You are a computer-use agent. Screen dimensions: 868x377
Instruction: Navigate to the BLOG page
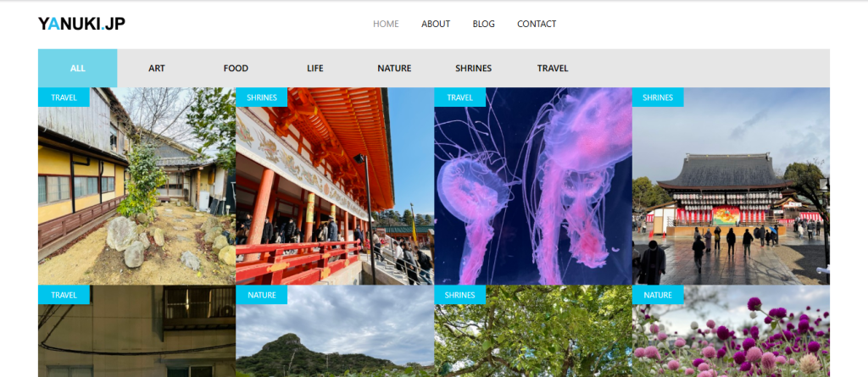click(x=483, y=24)
